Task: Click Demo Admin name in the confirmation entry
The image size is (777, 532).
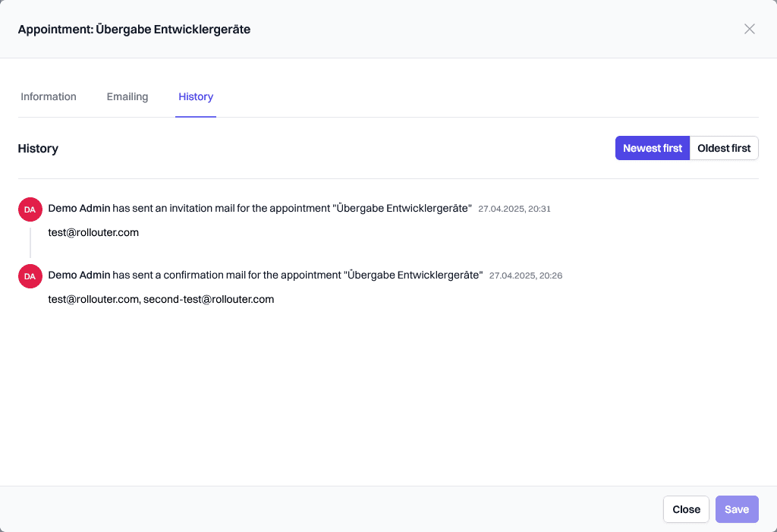Action: pyautogui.click(x=79, y=275)
